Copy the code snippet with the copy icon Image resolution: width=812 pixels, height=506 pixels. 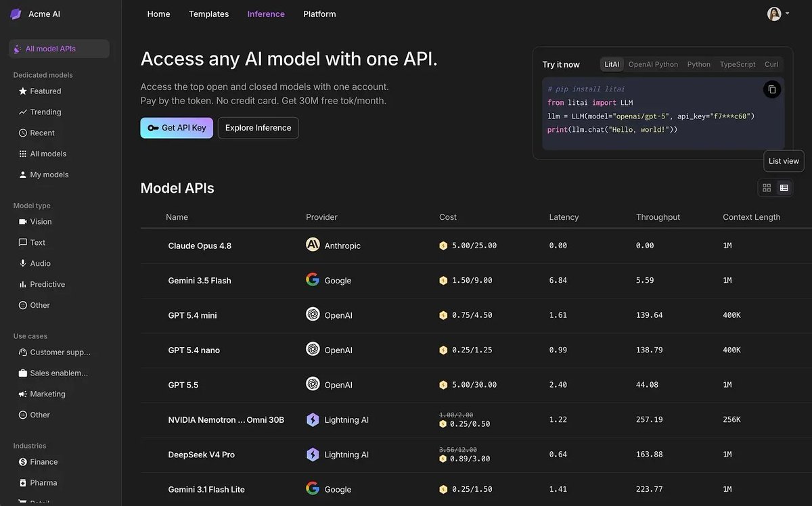(x=772, y=89)
